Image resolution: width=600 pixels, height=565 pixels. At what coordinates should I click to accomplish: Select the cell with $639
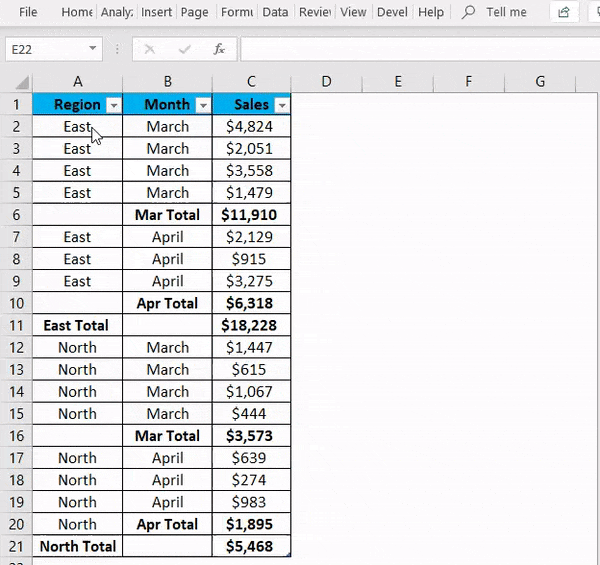coord(251,458)
